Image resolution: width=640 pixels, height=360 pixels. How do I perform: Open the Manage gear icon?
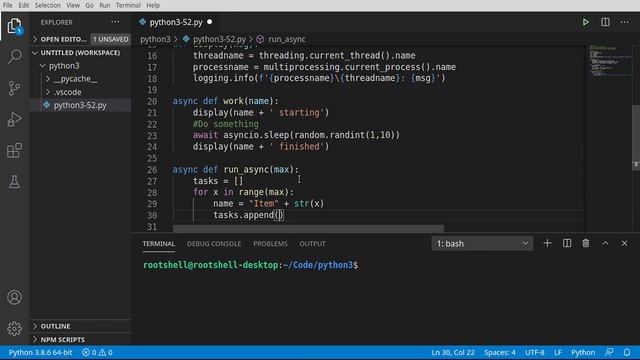(14, 328)
